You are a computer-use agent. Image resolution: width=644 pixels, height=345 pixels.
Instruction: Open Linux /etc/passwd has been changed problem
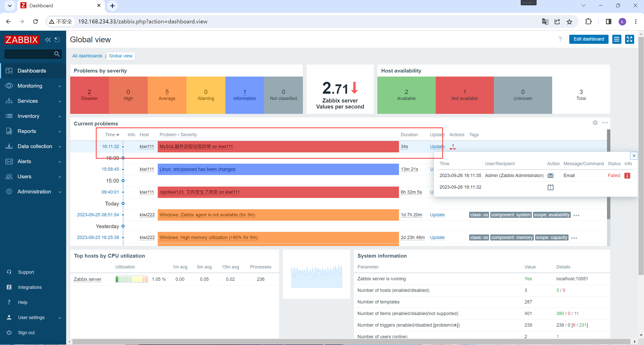(x=197, y=169)
